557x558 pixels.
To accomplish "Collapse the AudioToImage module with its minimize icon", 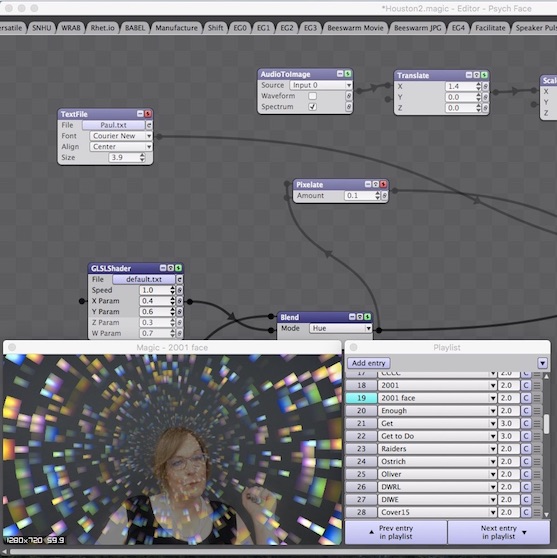I will (x=340, y=74).
